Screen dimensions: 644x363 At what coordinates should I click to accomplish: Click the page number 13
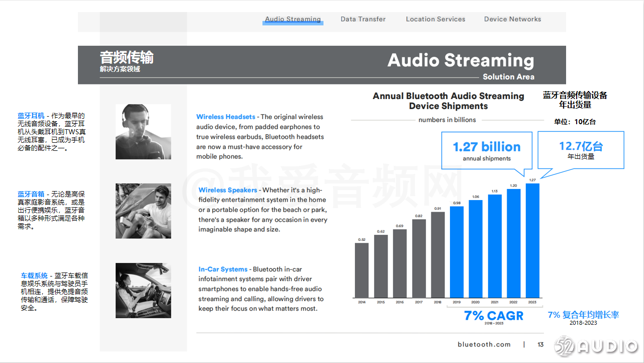[x=540, y=344]
